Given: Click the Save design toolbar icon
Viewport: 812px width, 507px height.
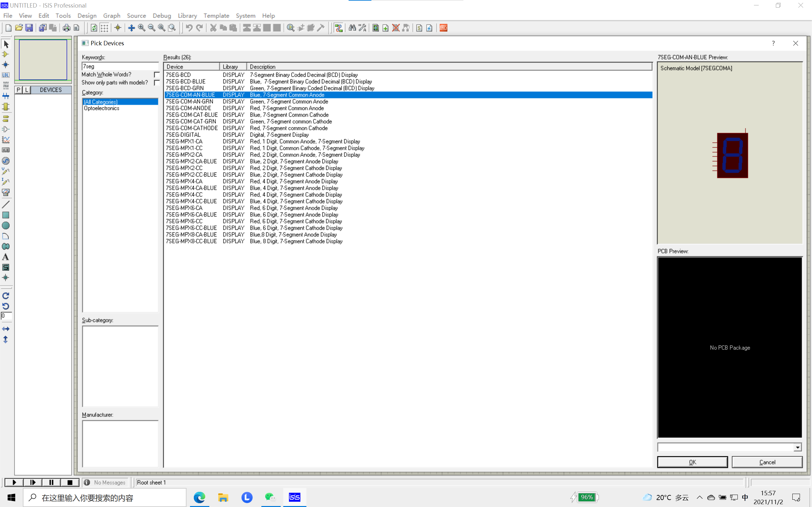Looking at the screenshot, I should (x=29, y=28).
